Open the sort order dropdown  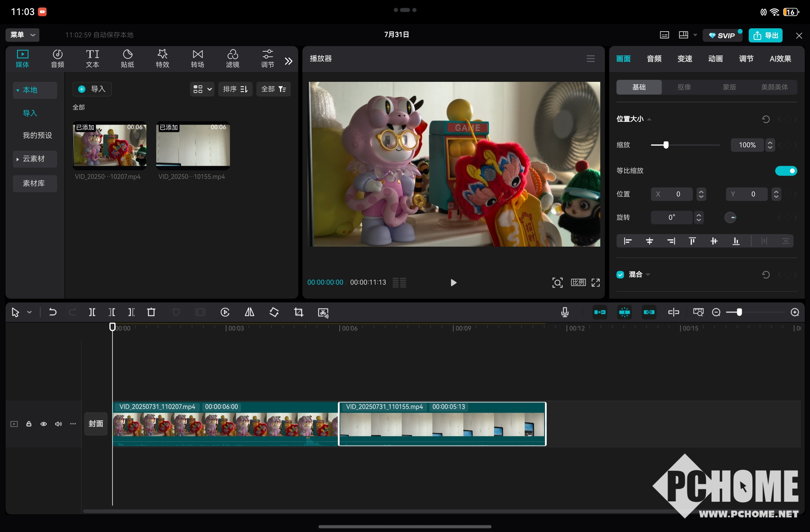(235, 89)
